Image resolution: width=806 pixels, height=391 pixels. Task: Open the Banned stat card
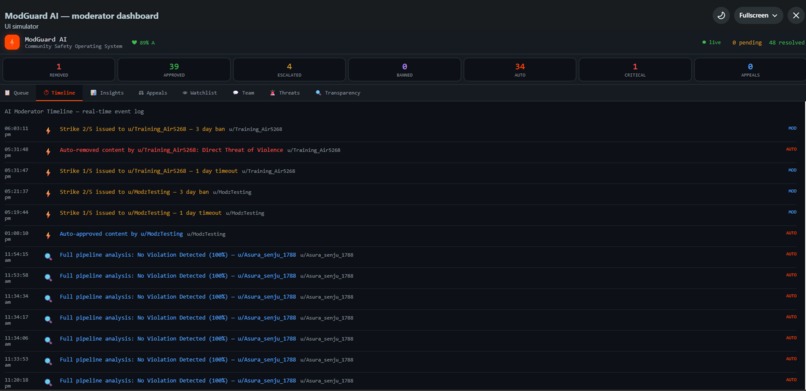click(405, 69)
